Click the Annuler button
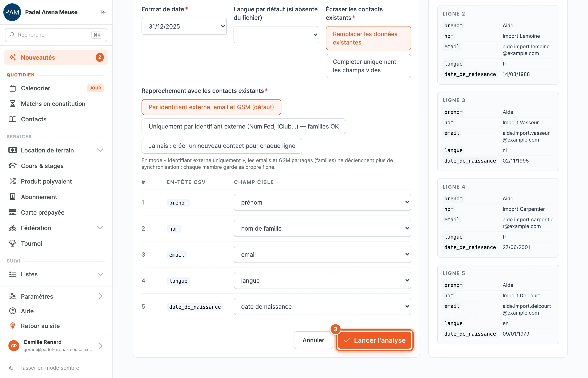 (x=313, y=340)
